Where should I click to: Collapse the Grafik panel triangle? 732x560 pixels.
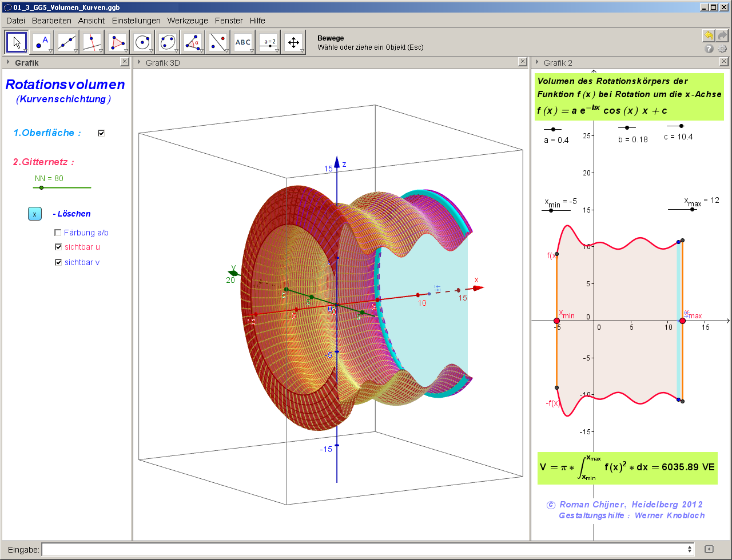tap(8, 62)
